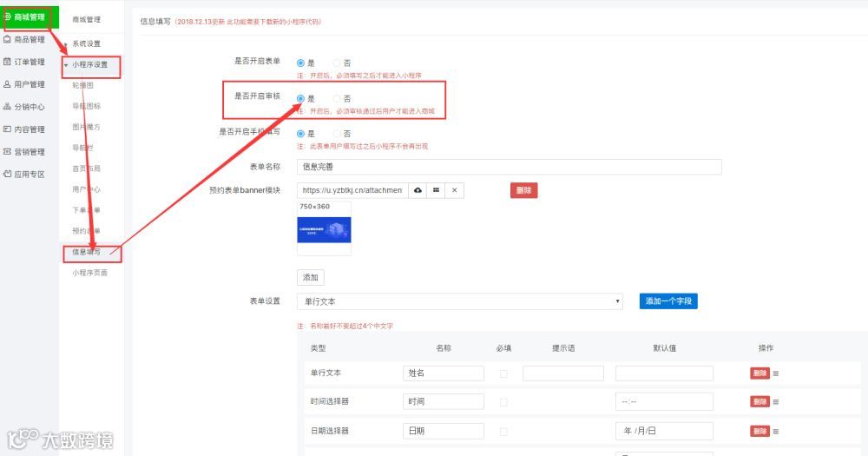Click the 用户管理 person icon in sidebar
The height and width of the screenshot is (456, 868).
[x=7, y=84]
